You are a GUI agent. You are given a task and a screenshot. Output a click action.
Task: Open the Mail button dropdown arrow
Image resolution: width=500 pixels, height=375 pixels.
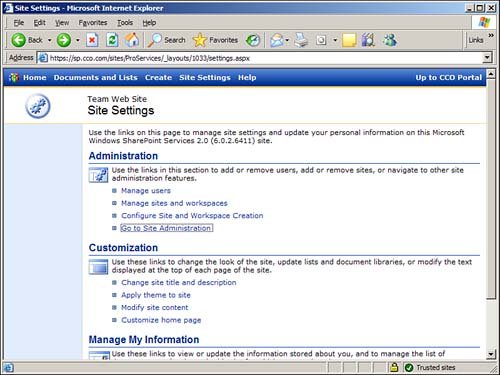[287, 41]
